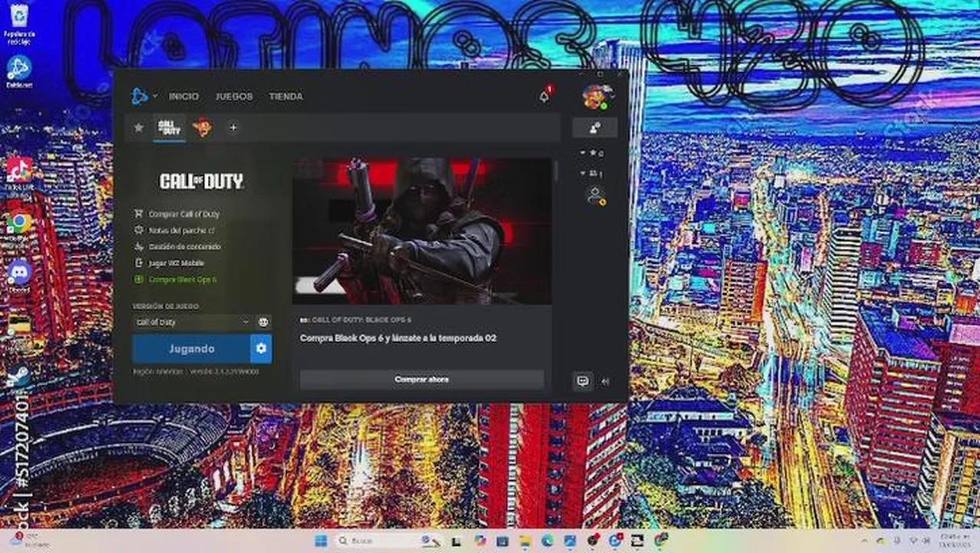Open the chat bubble icon
The width and height of the screenshot is (980, 553).
tap(583, 380)
